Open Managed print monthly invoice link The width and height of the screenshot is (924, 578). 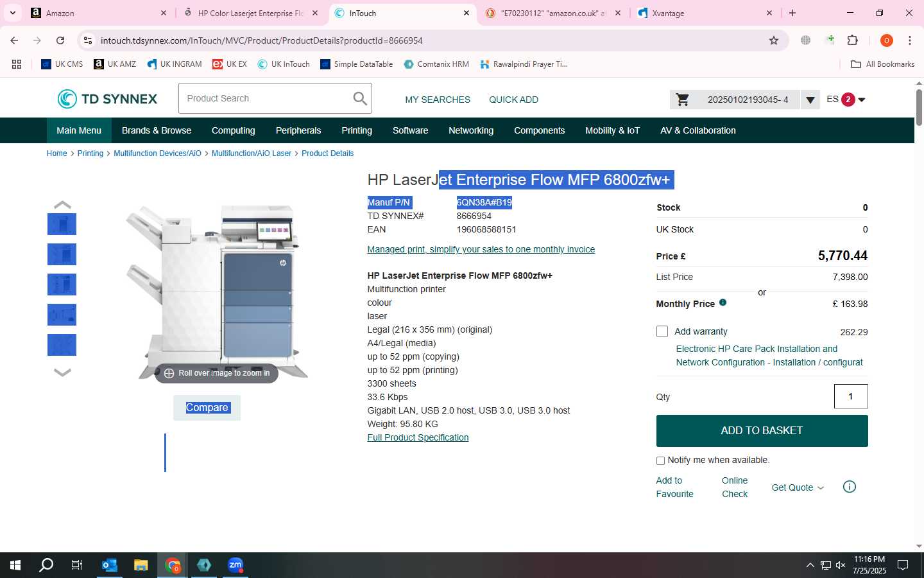point(481,249)
